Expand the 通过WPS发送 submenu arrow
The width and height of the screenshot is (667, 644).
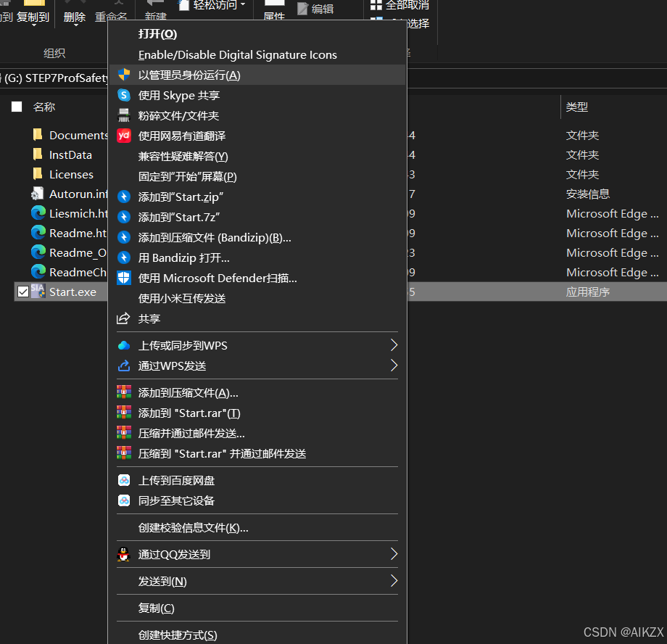coord(394,366)
